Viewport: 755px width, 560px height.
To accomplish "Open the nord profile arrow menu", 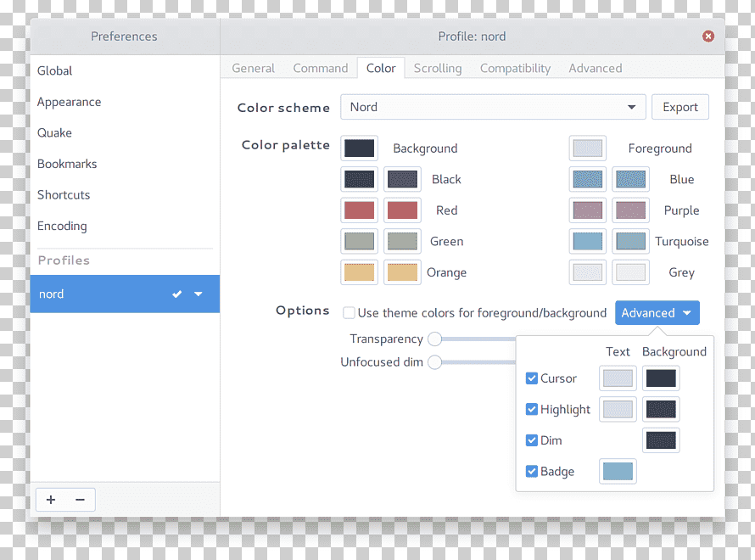I will point(199,294).
